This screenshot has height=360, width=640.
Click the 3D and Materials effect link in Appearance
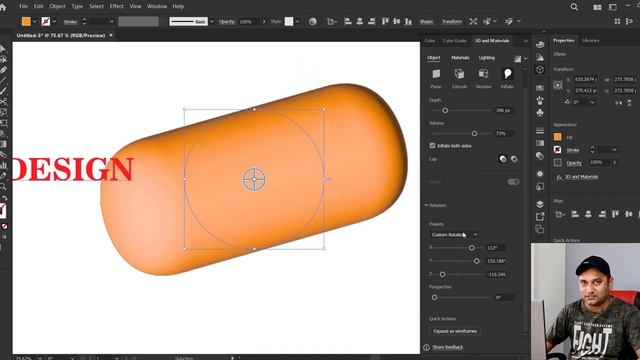point(581,177)
